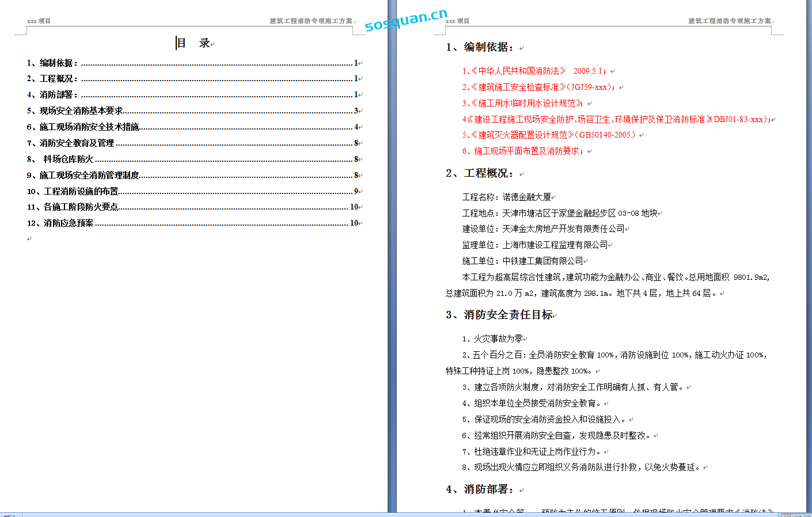This screenshot has height=517, width=812.
Task: Open the 编制依据 table of contents entry
Action: pos(52,63)
